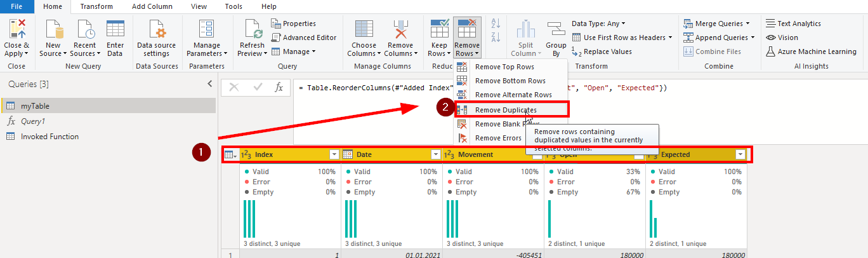The width and height of the screenshot is (868, 258).
Task: Select the Invoked Function query
Action: pos(109,137)
